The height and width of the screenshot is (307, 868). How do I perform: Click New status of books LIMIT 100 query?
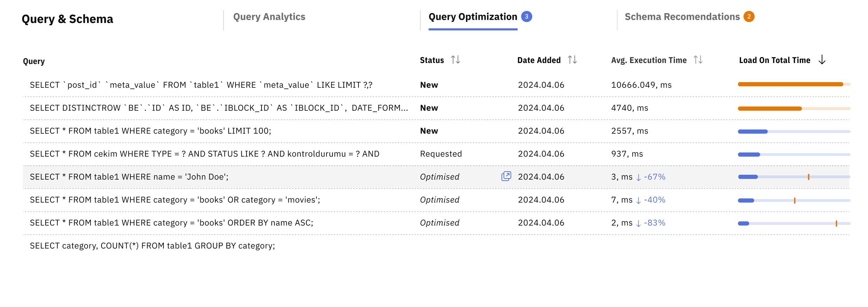(x=429, y=131)
